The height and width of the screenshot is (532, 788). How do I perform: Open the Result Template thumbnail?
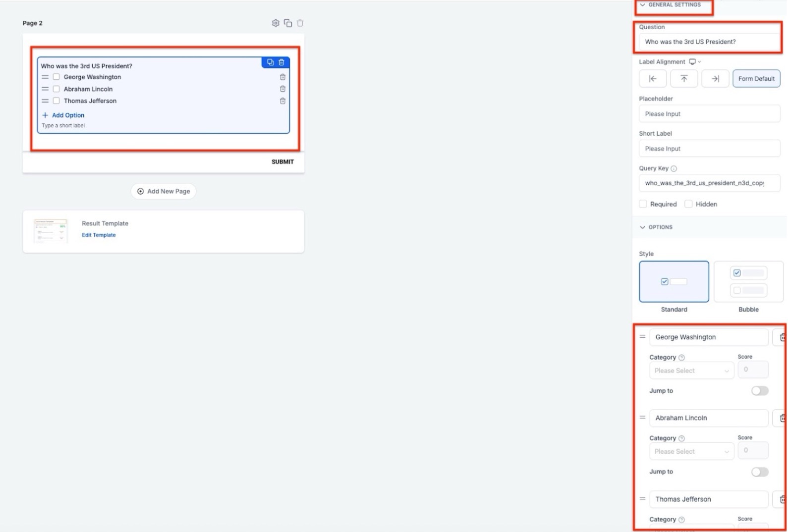coord(51,231)
